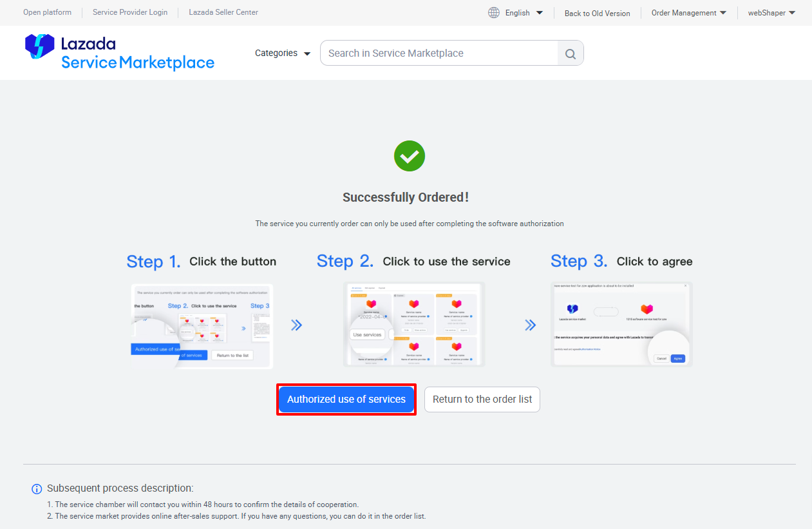This screenshot has width=812, height=529.
Task: Click Return to the order list button
Action: click(x=482, y=399)
